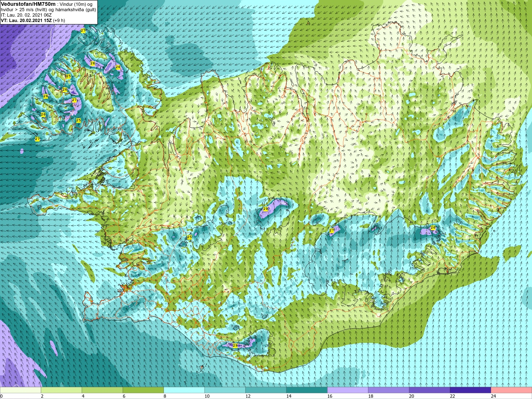Select the 'Vindur (10m) og' header text
The height and width of the screenshot is (399, 532).
click(x=76, y=4)
